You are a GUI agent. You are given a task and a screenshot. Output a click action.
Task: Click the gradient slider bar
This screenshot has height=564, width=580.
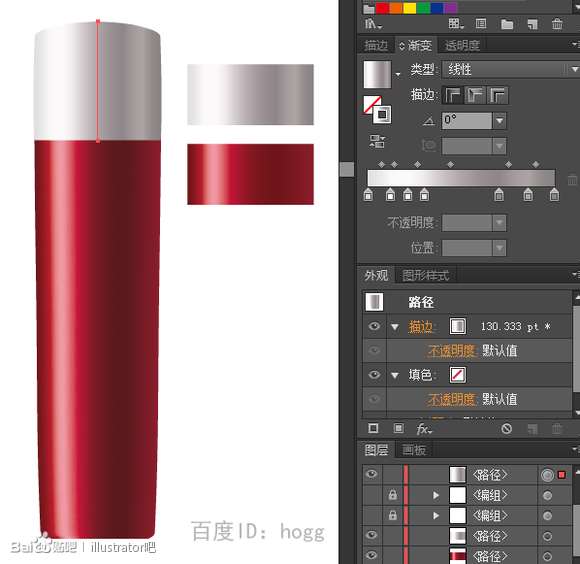point(461,178)
